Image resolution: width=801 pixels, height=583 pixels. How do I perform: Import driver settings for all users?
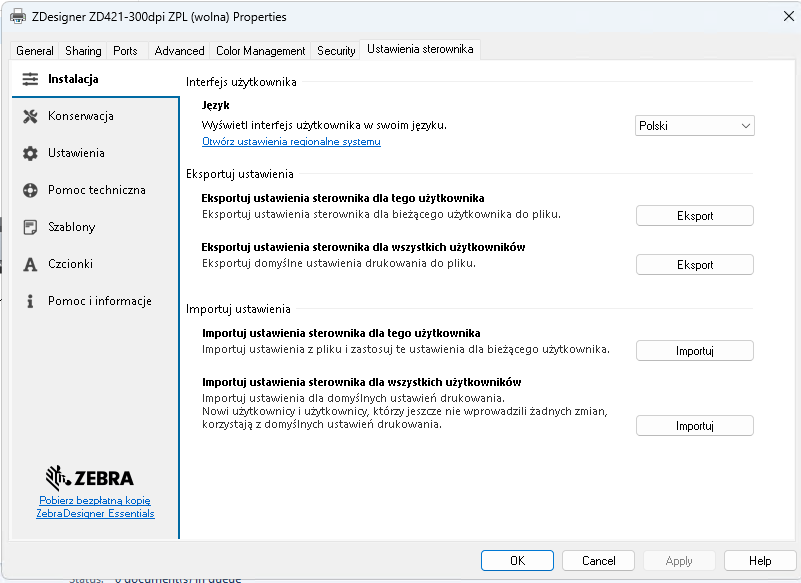tap(695, 426)
